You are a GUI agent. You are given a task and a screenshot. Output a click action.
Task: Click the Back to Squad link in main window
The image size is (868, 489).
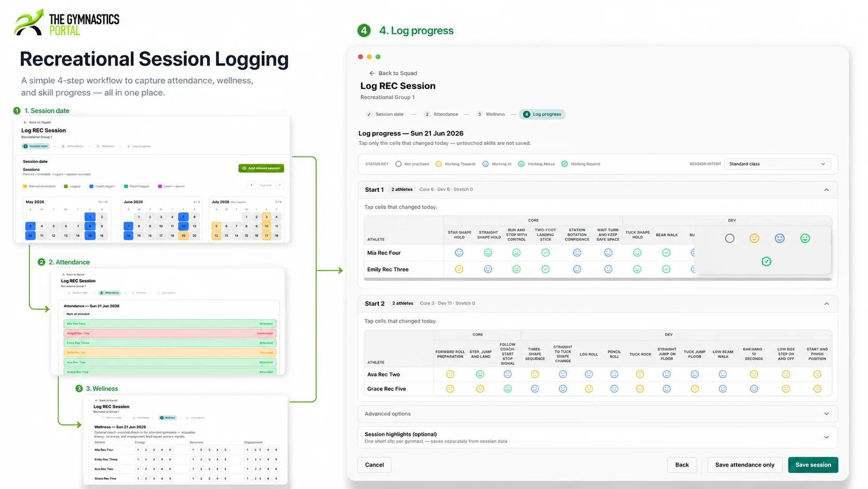[x=393, y=73]
